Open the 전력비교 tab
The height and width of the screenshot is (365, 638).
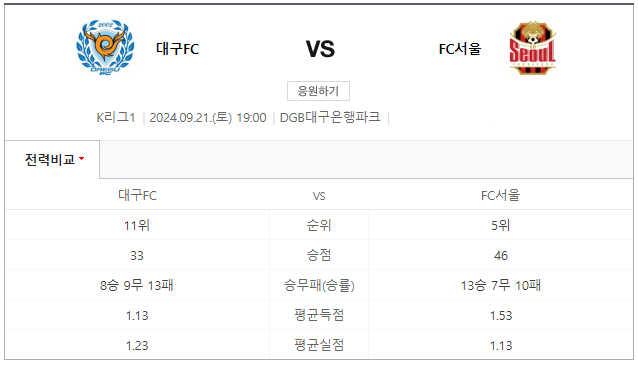pos(52,160)
